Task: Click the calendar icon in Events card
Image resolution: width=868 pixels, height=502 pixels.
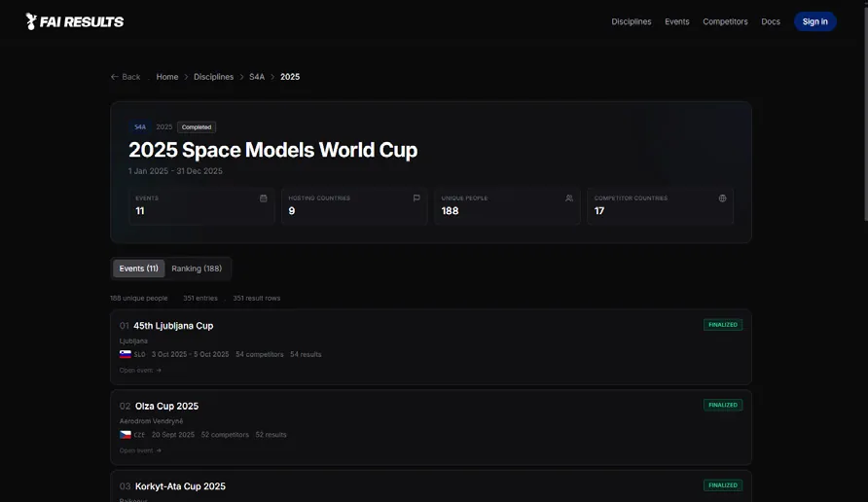Action: [264, 198]
